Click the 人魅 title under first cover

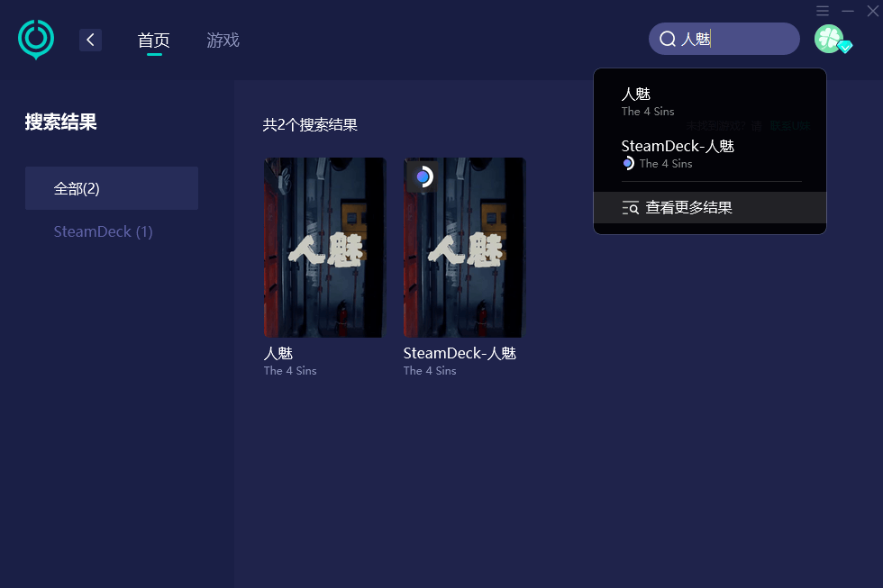pos(278,353)
